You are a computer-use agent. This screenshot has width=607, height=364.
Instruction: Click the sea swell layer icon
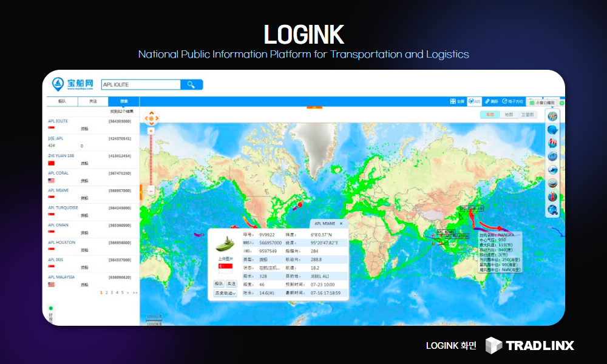(552, 170)
